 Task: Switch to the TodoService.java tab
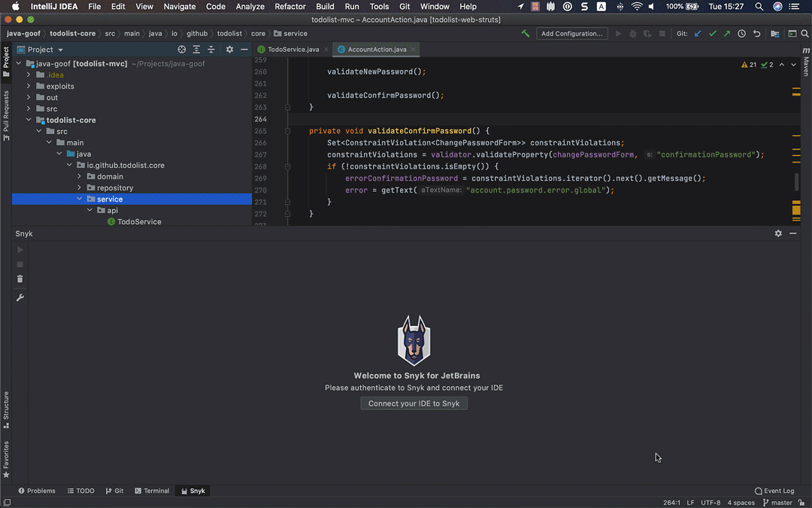point(292,50)
